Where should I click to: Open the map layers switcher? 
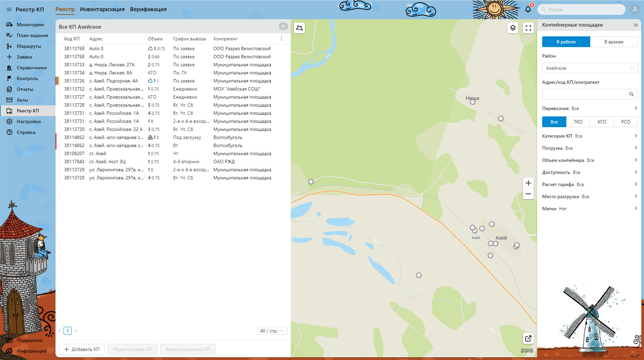pyautogui.click(x=513, y=28)
